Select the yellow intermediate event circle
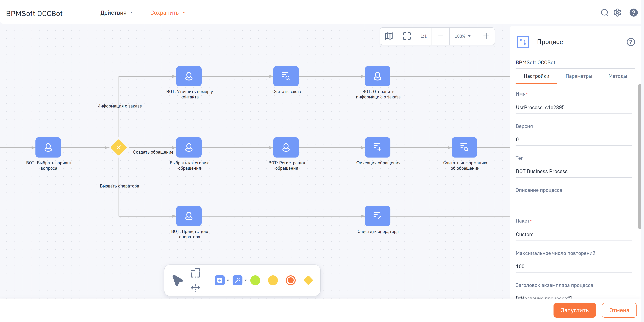 click(273, 280)
